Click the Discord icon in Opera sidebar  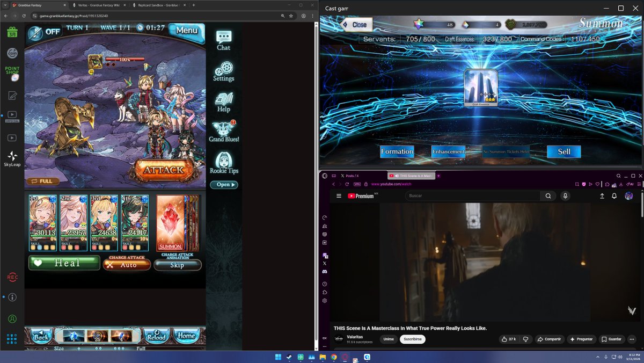tap(325, 272)
